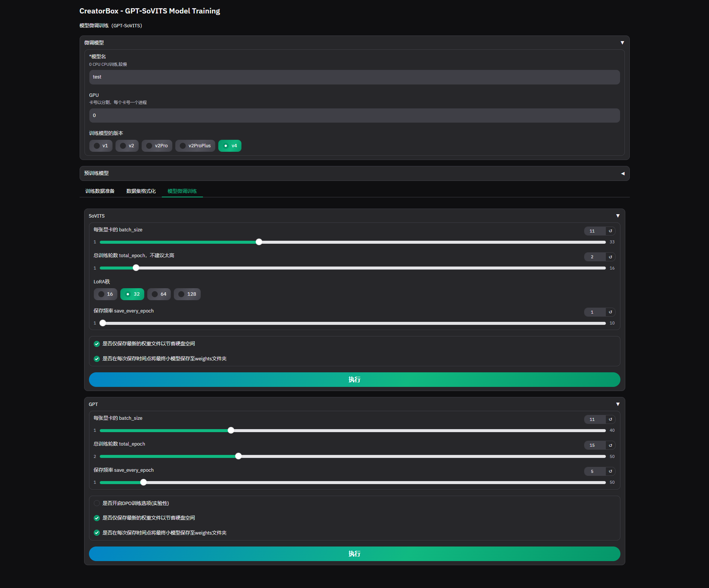
Task: Edit GPT total_epoch number box
Action: click(595, 445)
